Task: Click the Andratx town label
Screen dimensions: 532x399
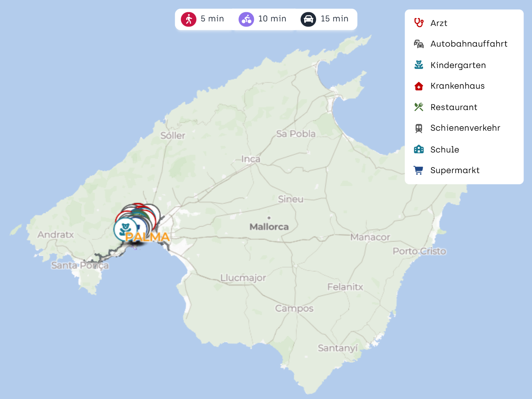Action: (x=56, y=235)
